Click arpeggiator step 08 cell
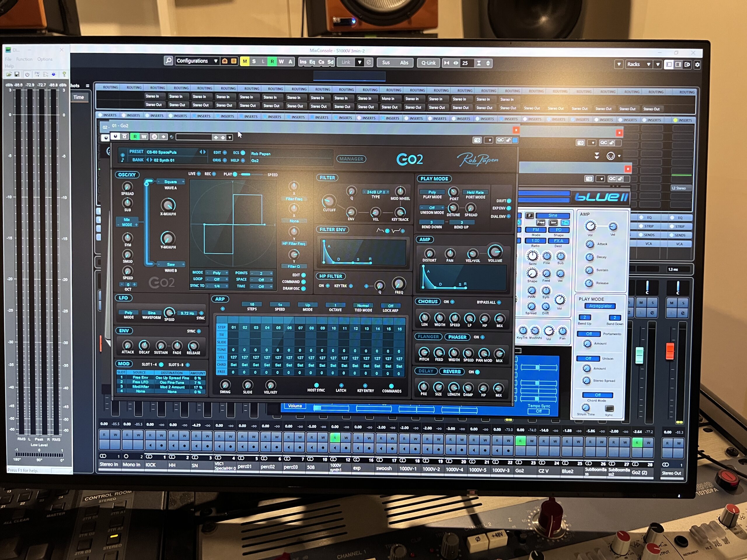 [x=311, y=328]
